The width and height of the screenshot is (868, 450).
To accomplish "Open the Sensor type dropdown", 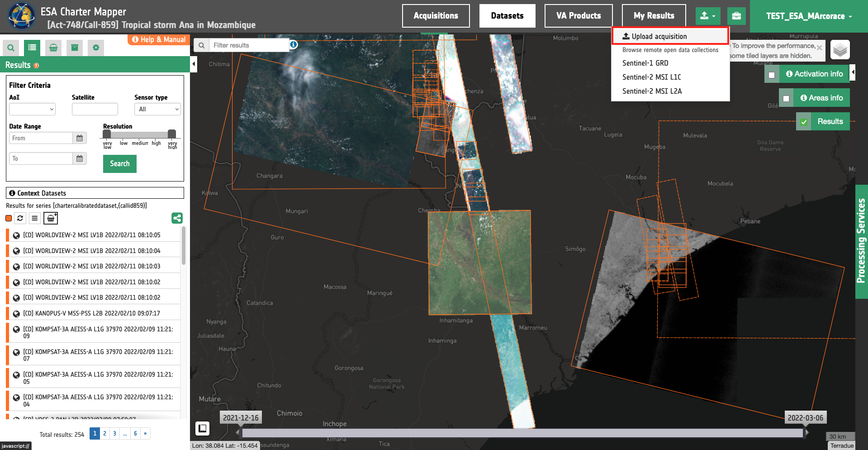I will [157, 109].
